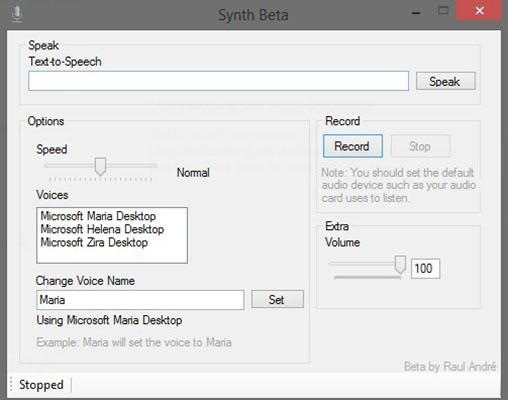Select Microsoft Zira Desktop voice
This screenshot has height=400, width=508.
[x=94, y=242]
